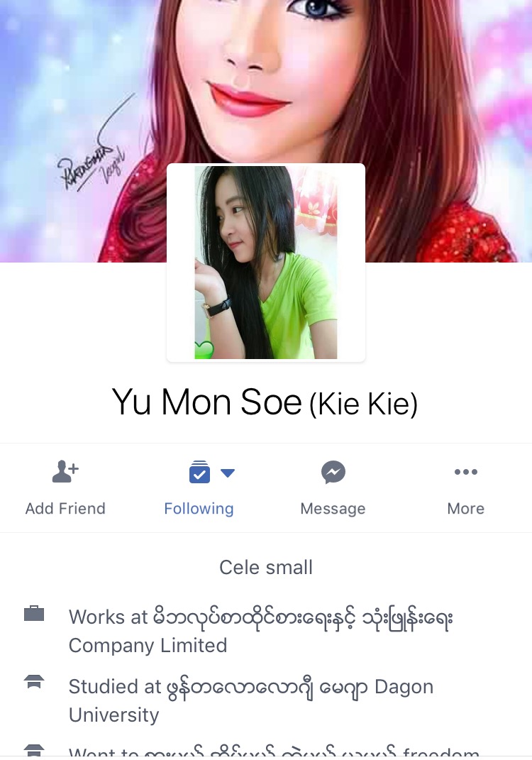Image resolution: width=532 pixels, height=760 pixels.
Task: Open the More three-dots icon
Action: 466,472
